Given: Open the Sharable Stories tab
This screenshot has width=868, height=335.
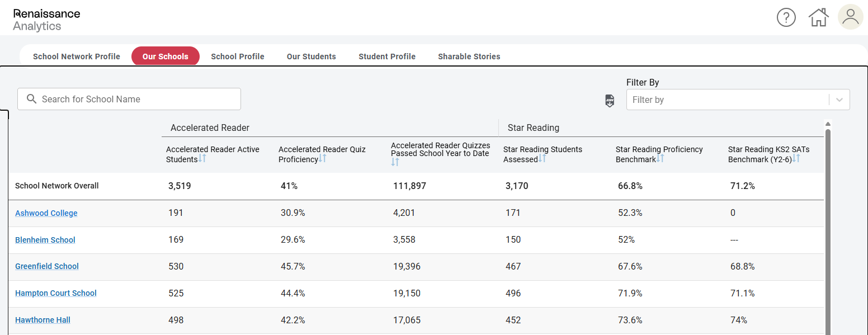Looking at the screenshot, I should pos(469,56).
